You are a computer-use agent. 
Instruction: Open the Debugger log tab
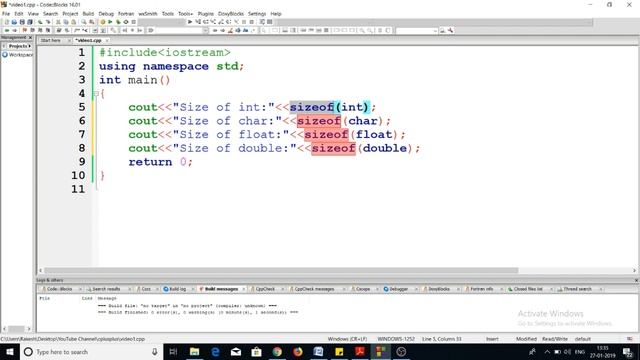[398, 289]
